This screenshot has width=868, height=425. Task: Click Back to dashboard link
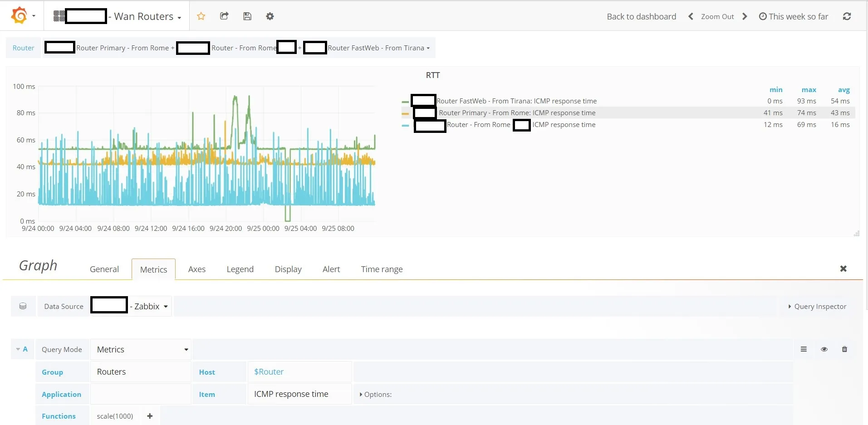tap(641, 16)
